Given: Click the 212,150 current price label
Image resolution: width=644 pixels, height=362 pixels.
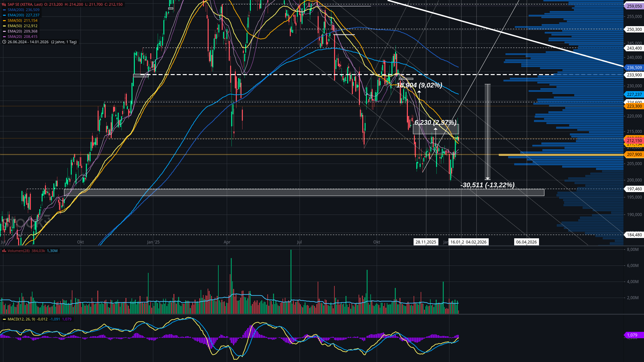Looking at the screenshot, I should 634,141.
